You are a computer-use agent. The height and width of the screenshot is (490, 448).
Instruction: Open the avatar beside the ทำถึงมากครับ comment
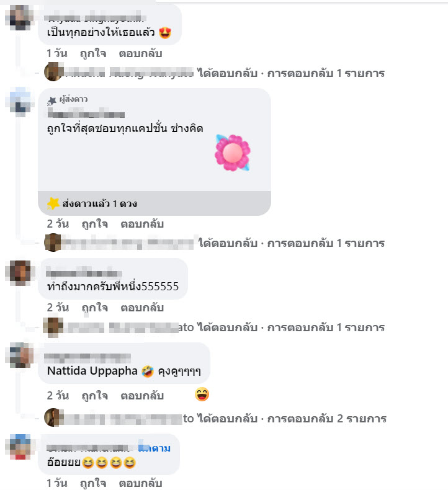point(20,273)
